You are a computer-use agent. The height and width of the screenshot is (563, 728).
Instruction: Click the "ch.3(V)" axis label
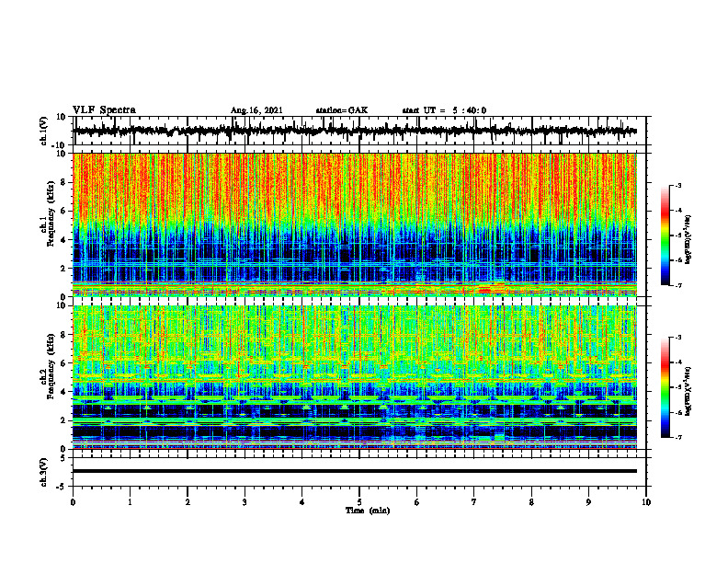pos(43,472)
